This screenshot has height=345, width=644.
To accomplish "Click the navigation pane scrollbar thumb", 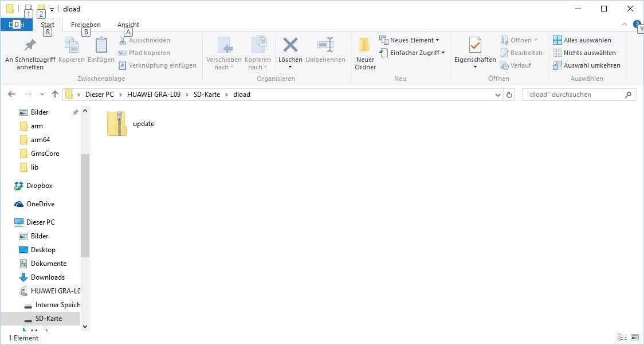I will (85, 205).
